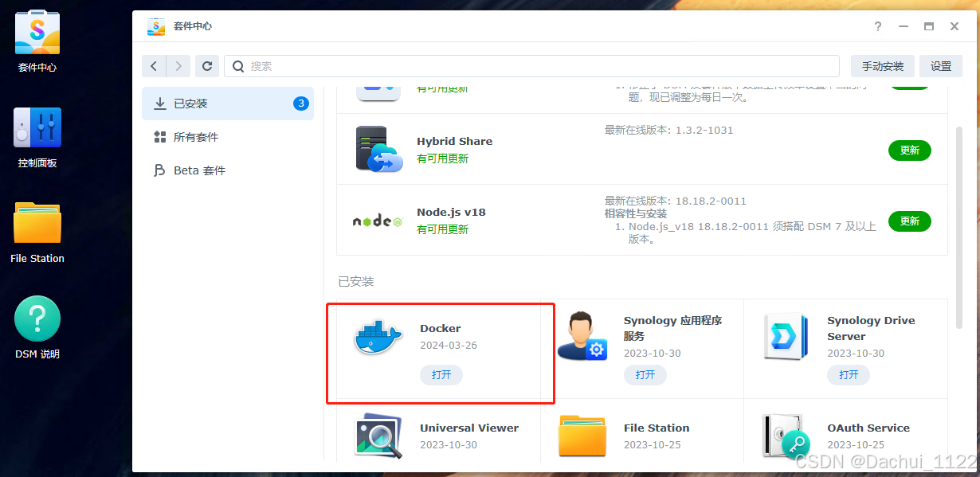Click the search input field
Image resolution: width=980 pixels, height=477 pixels.
526,65
